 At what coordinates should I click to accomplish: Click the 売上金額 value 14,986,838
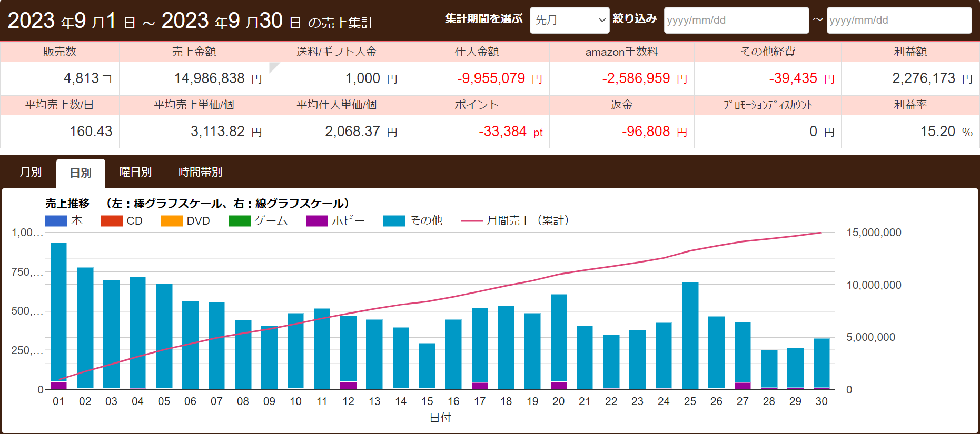coord(210,78)
